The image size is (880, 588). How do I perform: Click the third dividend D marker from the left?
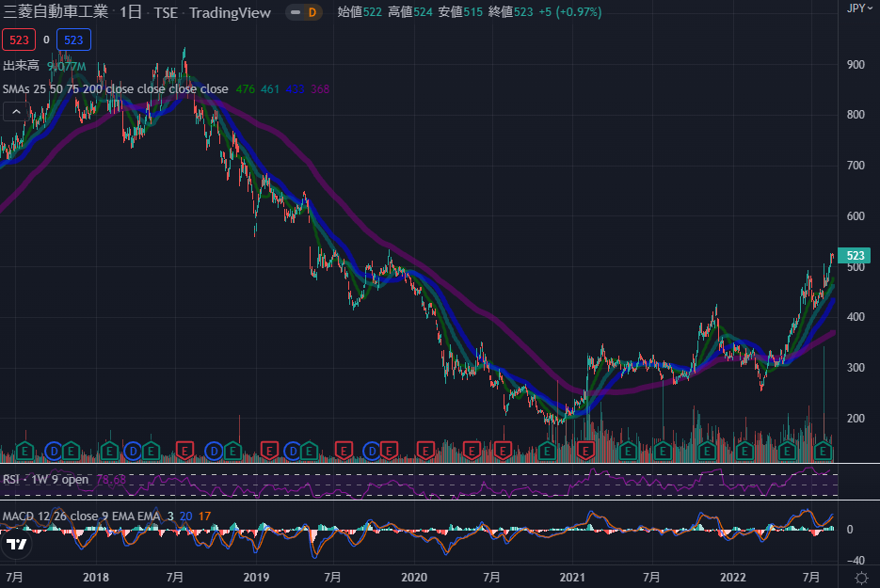(214, 451)
